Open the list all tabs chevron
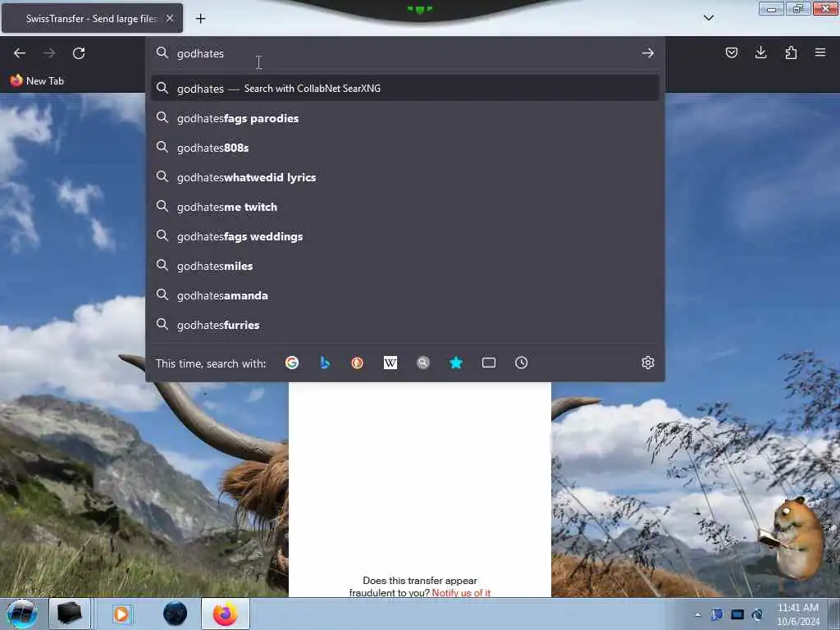The width and height of the screenshot is (840, 630). pos(708,18)
